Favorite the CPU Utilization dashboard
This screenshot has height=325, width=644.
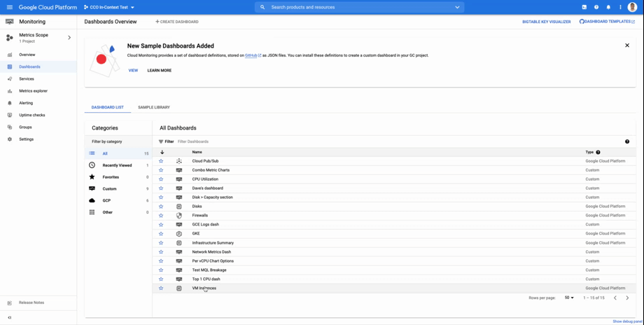coord(161,179)
